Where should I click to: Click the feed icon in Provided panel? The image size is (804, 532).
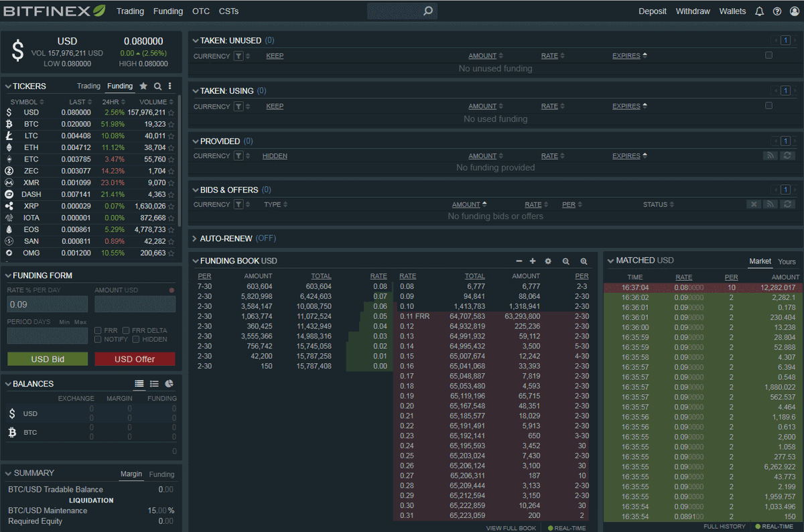770,155
